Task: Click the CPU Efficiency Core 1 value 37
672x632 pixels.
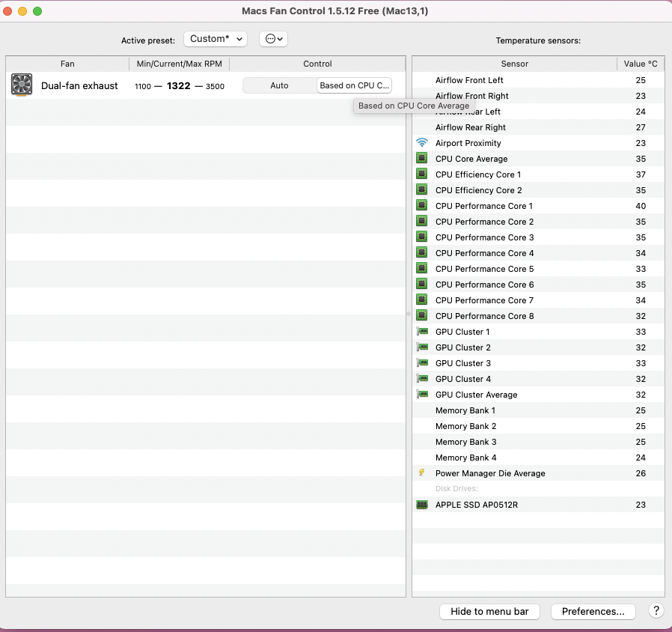Action: tap(641, 174)
